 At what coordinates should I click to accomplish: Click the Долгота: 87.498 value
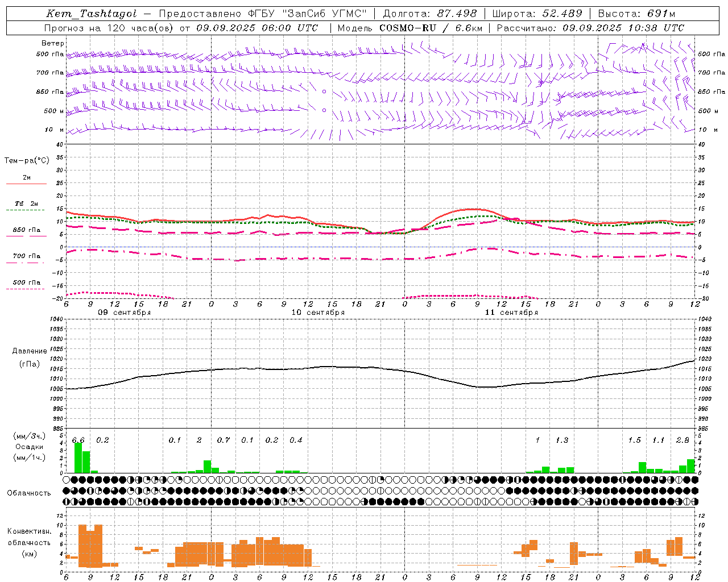click(430, 14)
